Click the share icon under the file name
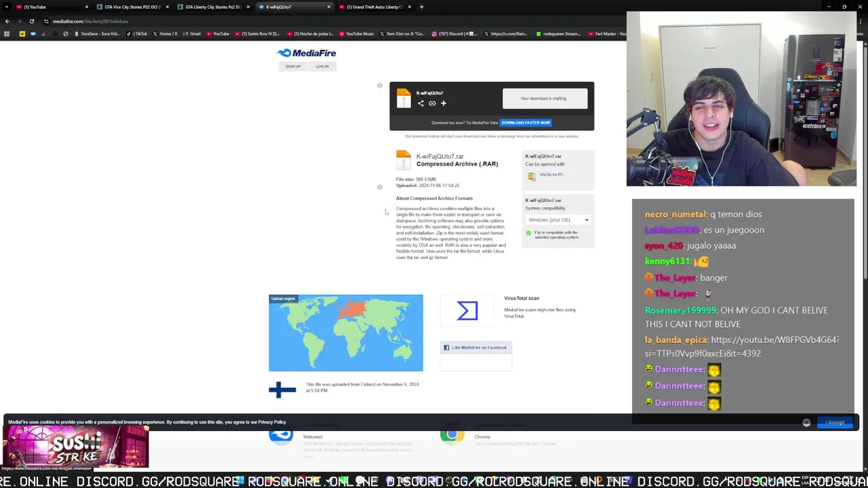 point(420,103)
